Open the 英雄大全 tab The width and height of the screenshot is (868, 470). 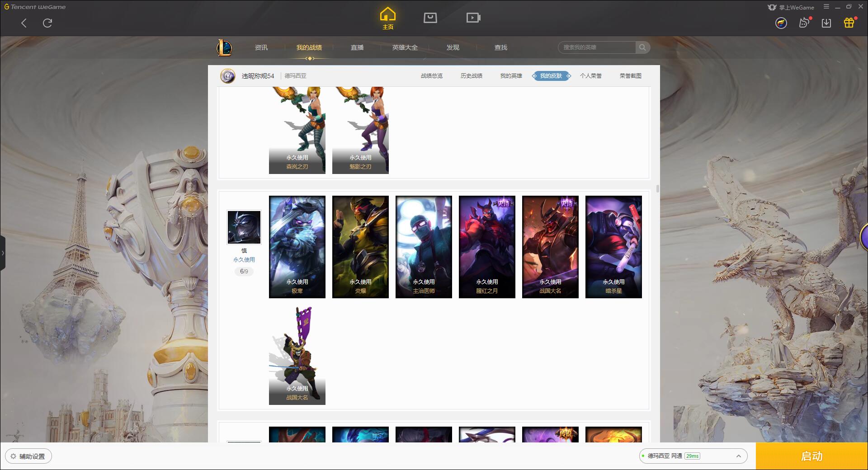point(405,47)
